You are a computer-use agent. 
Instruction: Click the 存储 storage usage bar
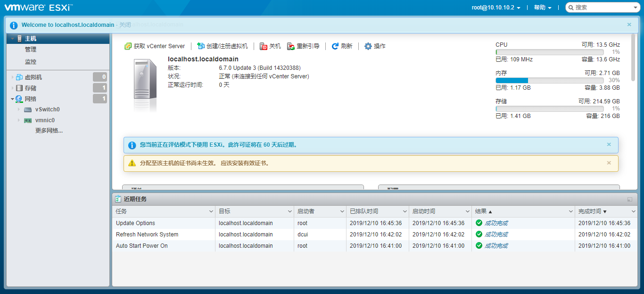point(549,109)
